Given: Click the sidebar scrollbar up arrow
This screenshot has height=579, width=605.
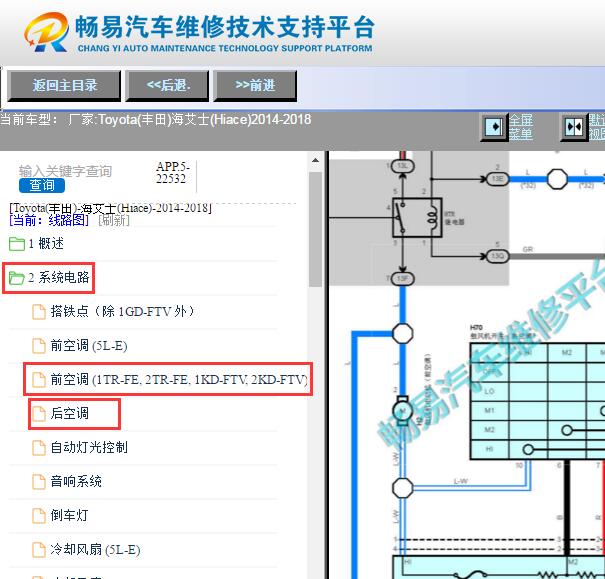Looking at the screenshot, I should click(x=315, y=160).
